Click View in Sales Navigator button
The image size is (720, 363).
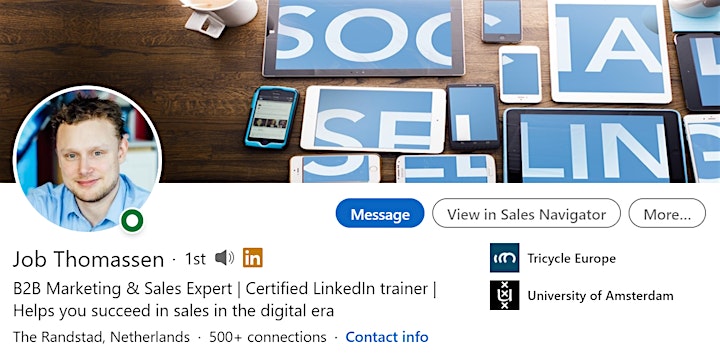pos(526,213)
